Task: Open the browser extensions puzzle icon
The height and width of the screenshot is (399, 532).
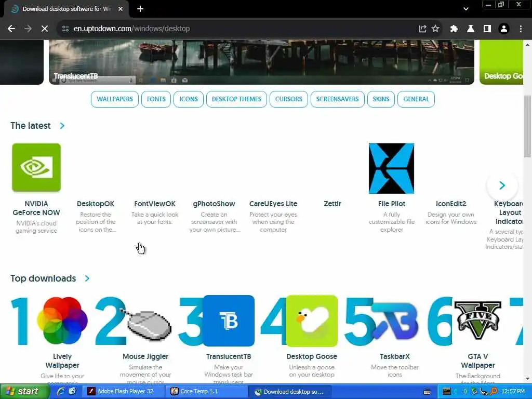Action: coord(454,29)
